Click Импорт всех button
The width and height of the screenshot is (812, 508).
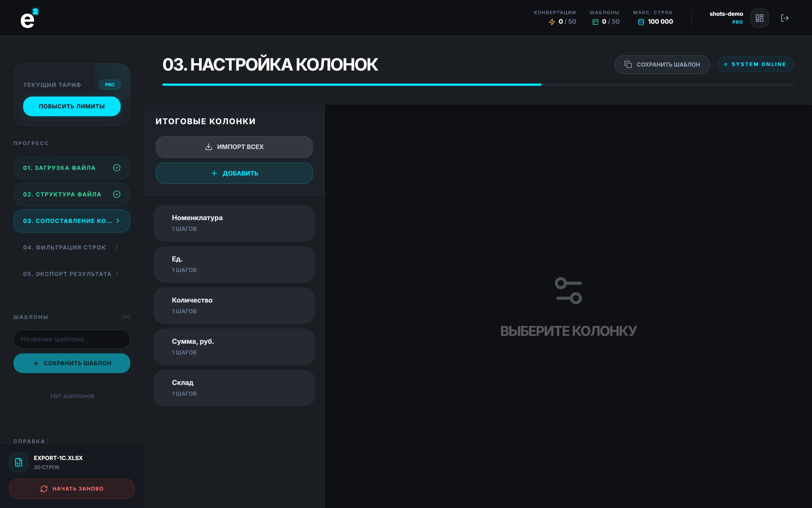pyautogui.click(x=234, y=147)
